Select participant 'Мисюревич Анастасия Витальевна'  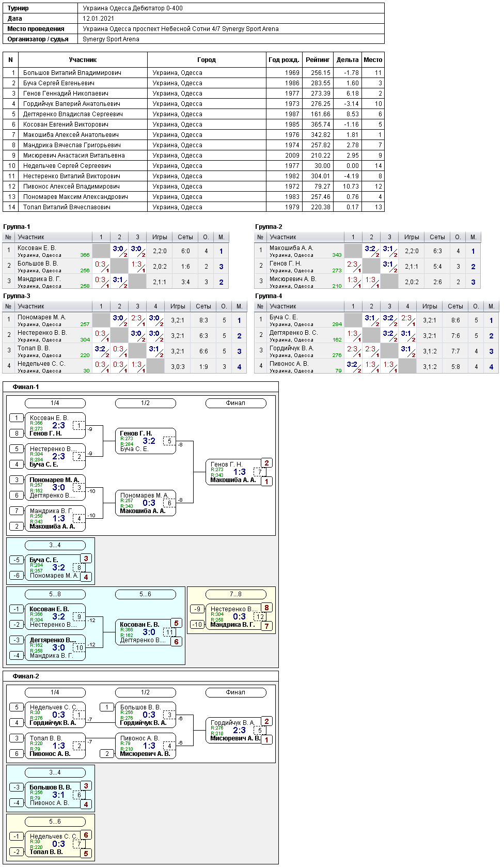tap(74, 156)
